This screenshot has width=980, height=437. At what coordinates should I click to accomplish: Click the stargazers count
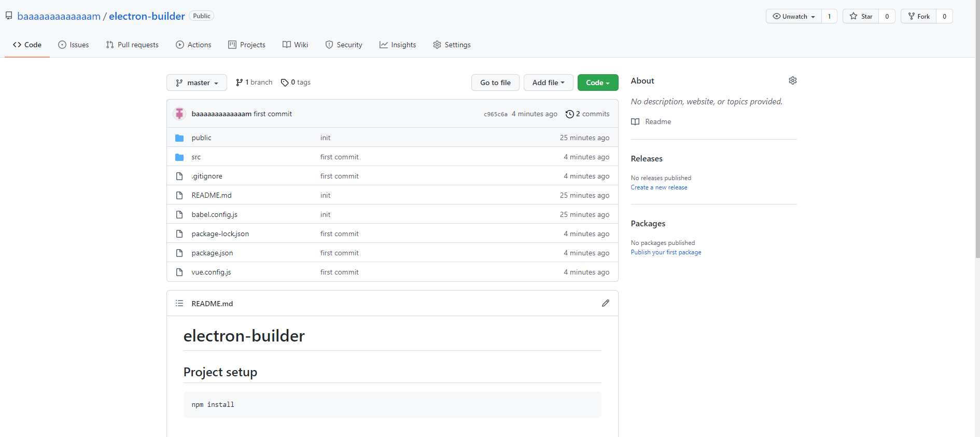(x=887, y=16)
